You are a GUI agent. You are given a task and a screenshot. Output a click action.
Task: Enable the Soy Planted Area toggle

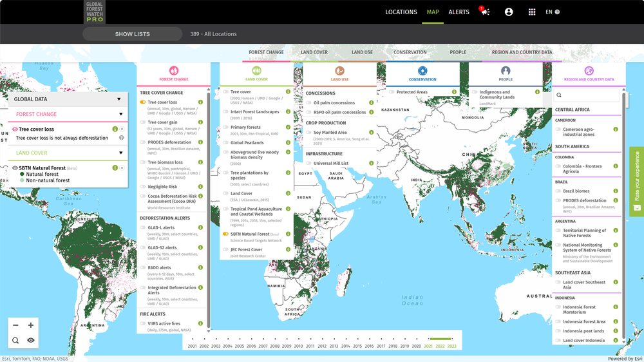point(308,132)
